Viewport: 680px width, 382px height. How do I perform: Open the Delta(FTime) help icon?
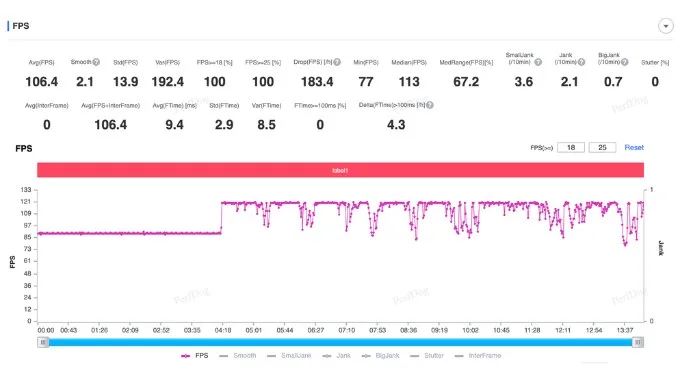click(430, 105)
